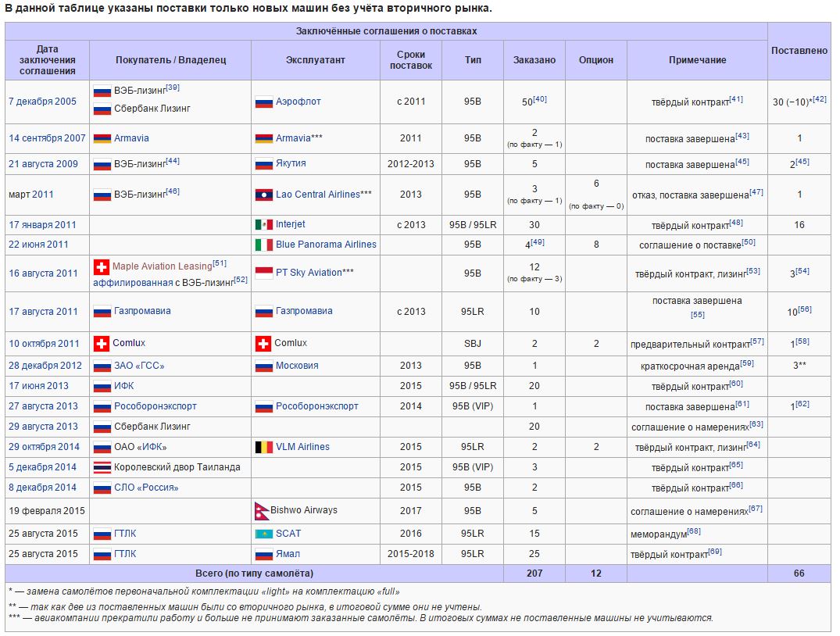Click the Belgian flag next to VLM Airlines
The height and width of the screenshot is (636, 840).
[x=263, y=447]
